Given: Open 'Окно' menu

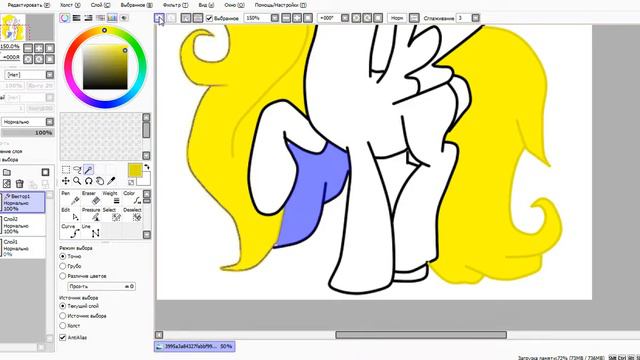Looking at the screenshot, I should pos(234,5).
